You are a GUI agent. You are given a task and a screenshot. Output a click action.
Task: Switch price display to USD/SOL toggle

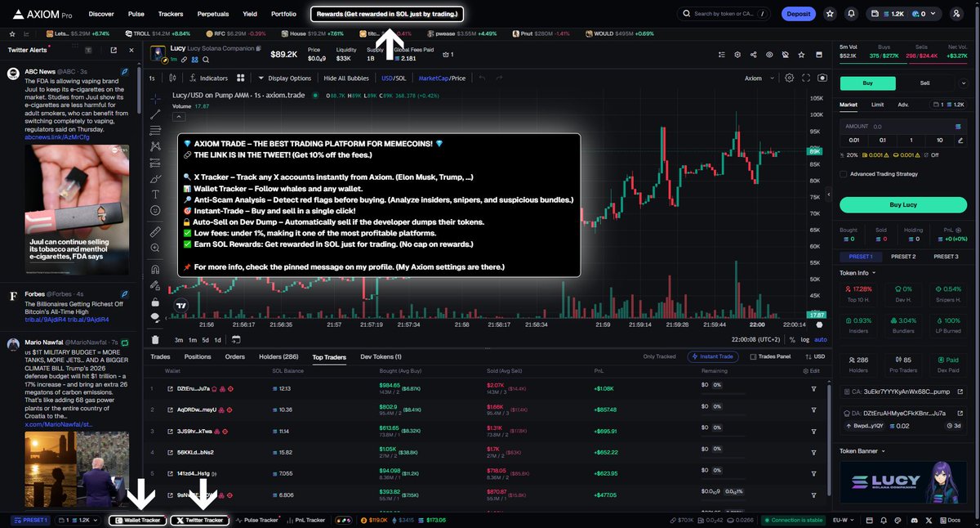tap(394, 78)
